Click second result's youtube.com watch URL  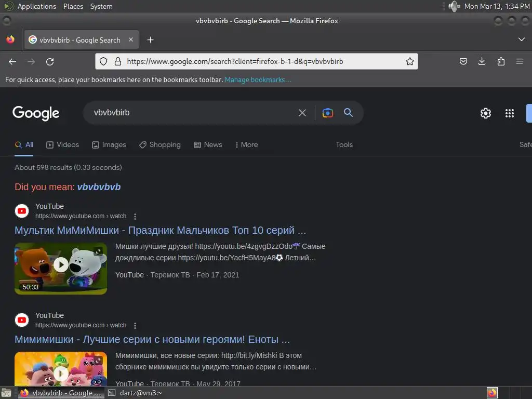[x=81, y=325]
